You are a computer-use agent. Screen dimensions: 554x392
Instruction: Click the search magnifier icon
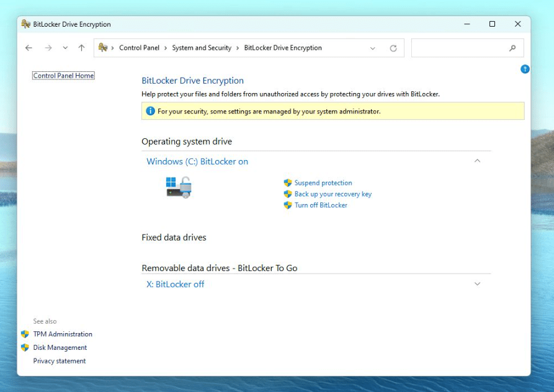pyautogui.click(x=512, y=48)
